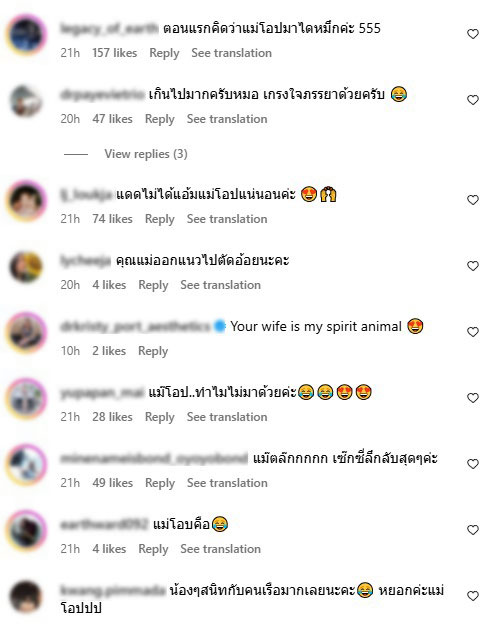Like the comment with 49 likes
The image size is (489, 627).
(473, 464)
